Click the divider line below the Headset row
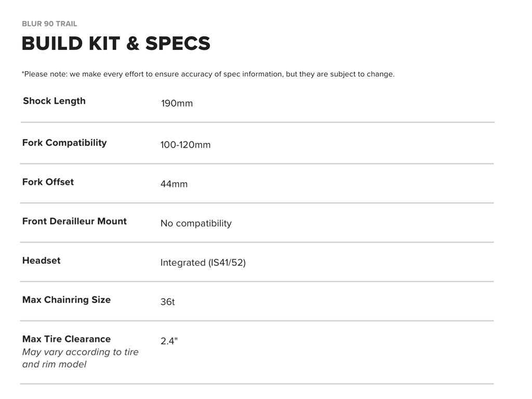 [257, 282]
